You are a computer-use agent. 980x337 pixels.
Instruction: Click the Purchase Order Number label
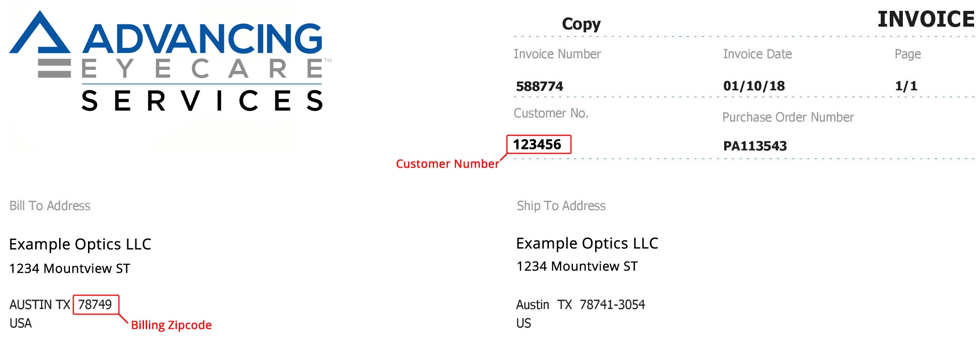point(788,117)
